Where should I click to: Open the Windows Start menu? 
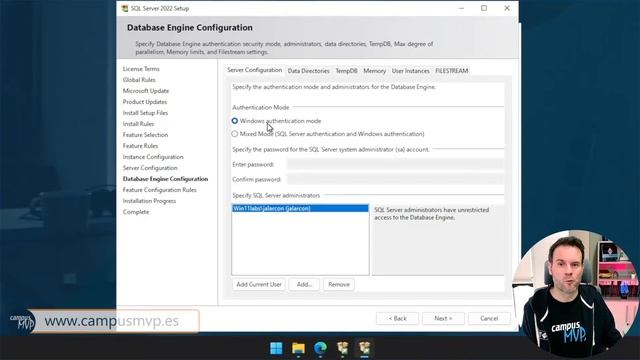coord(276,348)
